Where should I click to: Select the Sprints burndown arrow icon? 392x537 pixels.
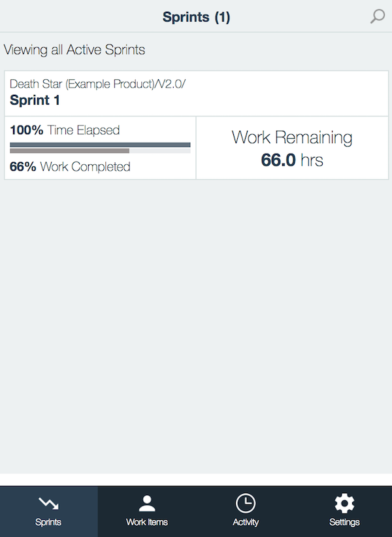[x=48, y=503]
